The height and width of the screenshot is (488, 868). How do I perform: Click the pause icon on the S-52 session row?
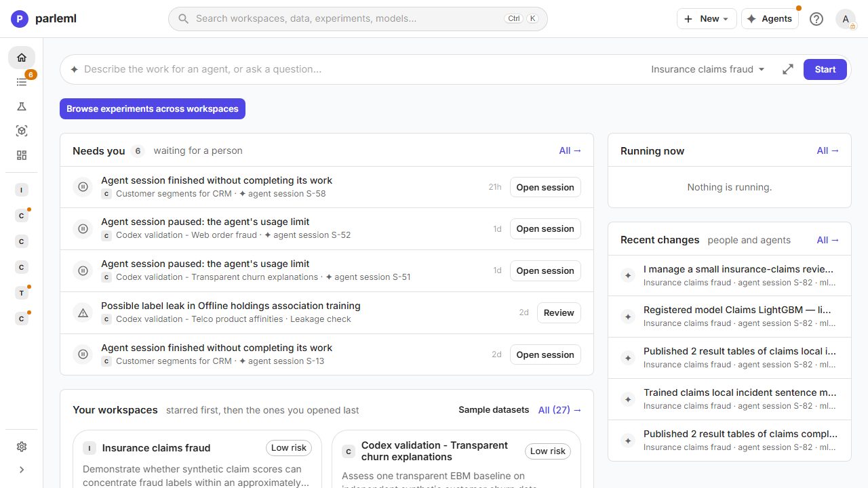[x=83, y=229]
